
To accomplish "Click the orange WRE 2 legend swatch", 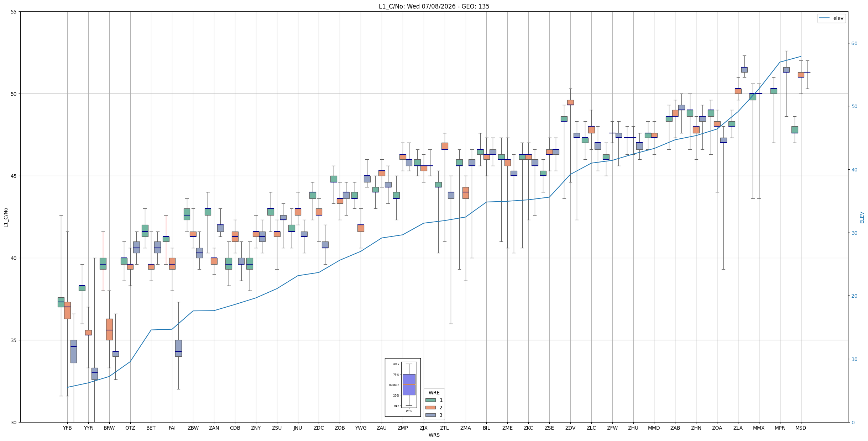I will coord(430,408).
